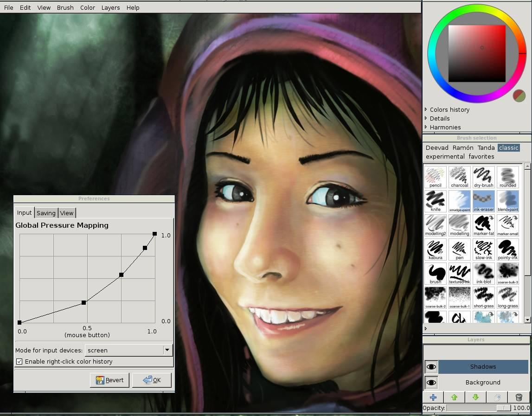Add a new layer with plus icon
The height and width of the screenshot is (416, 532).
(433, 397)
